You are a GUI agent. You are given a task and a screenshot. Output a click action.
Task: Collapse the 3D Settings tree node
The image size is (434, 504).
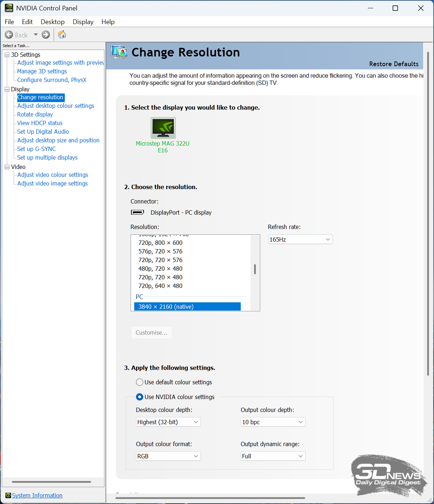click(7, 55)
